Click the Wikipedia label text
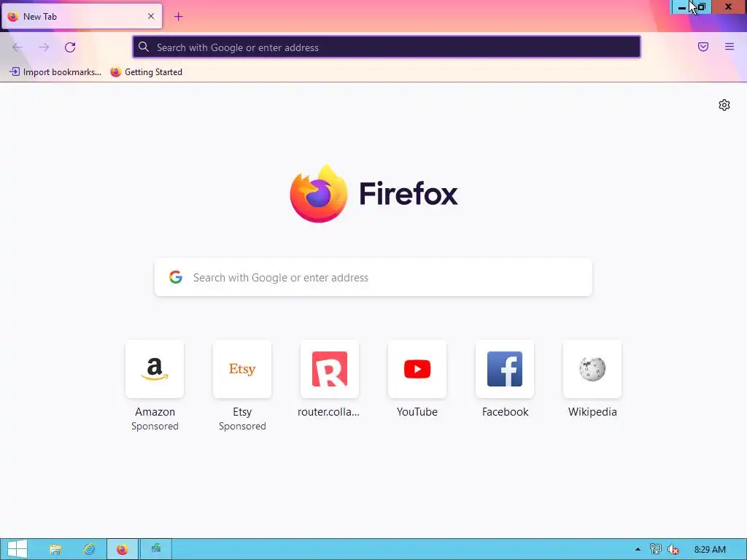The height and width of the screenshot is (560, 747). [x=592, y=412]
